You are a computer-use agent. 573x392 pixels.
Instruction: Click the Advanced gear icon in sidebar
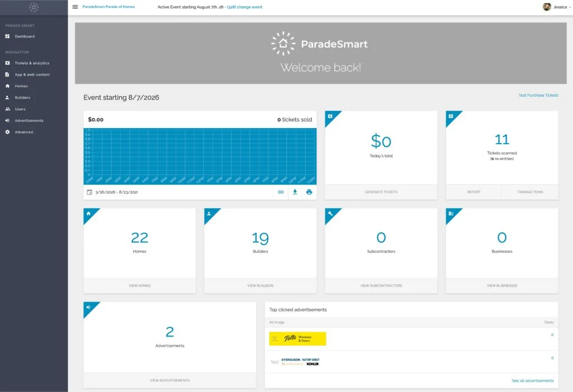(7, 132)
